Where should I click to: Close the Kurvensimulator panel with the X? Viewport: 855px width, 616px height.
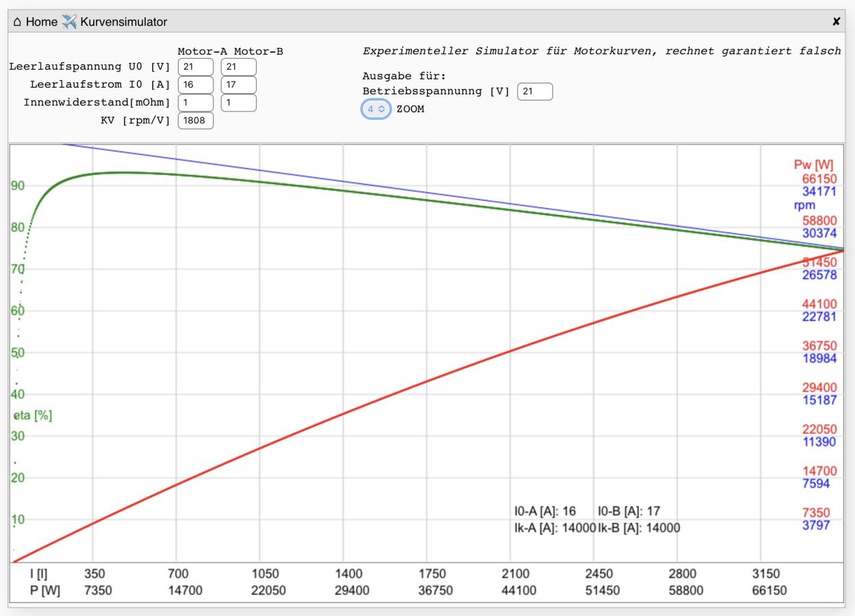(x=836, y=22)
